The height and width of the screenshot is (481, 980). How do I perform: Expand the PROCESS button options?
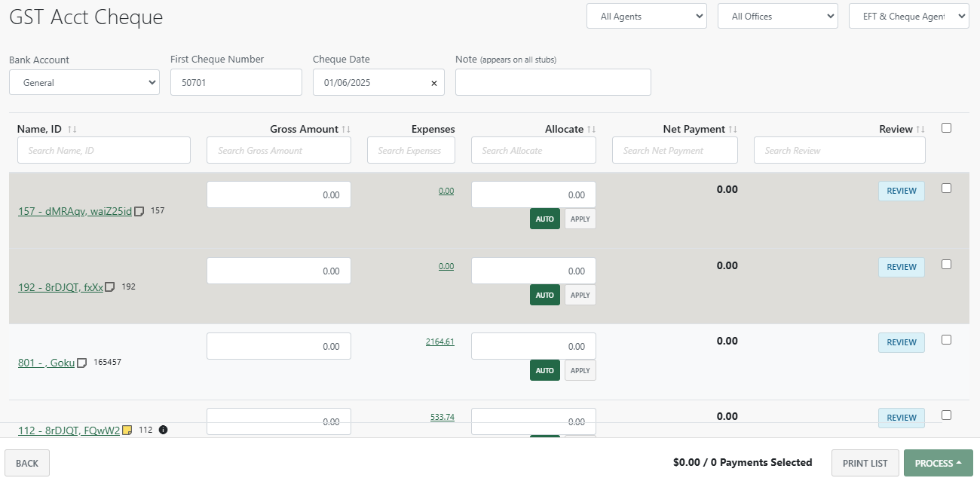click(959, 462)
